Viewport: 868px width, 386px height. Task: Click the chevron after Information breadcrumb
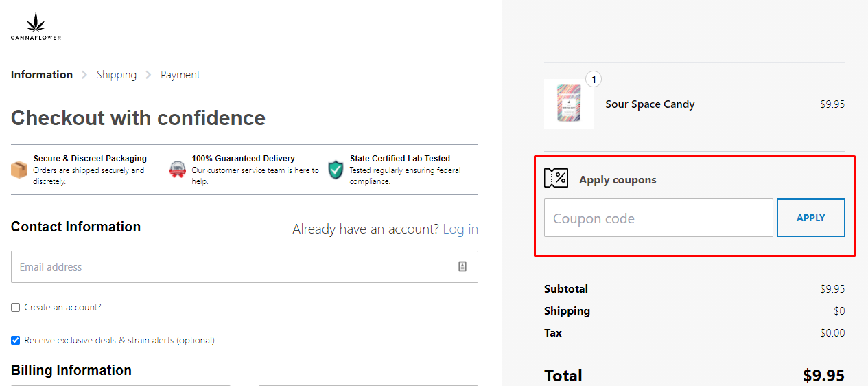[84, 75]
